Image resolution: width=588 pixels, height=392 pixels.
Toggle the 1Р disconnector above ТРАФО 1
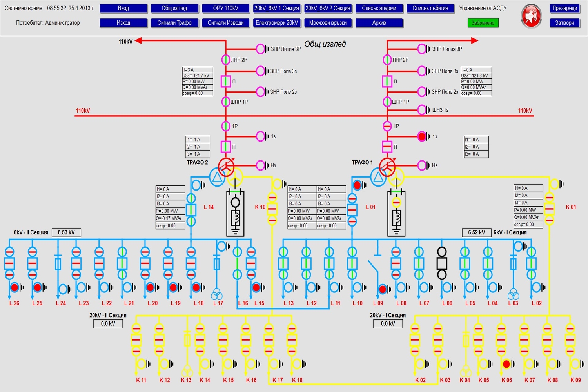387,126
